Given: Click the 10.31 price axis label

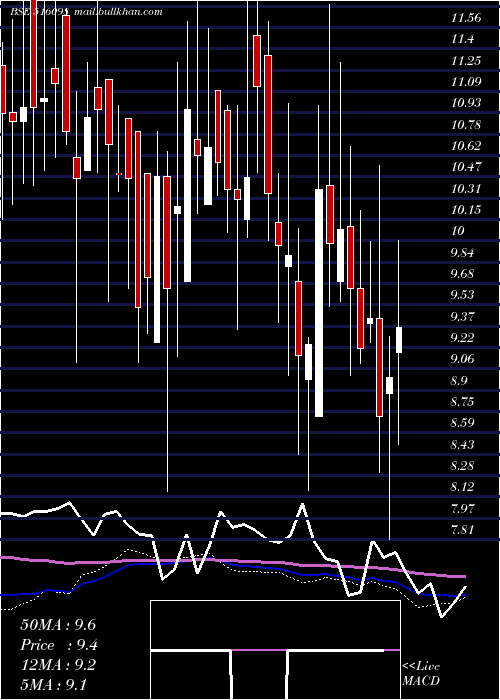Looking at the screenshot, I should (x=466, y=188).
